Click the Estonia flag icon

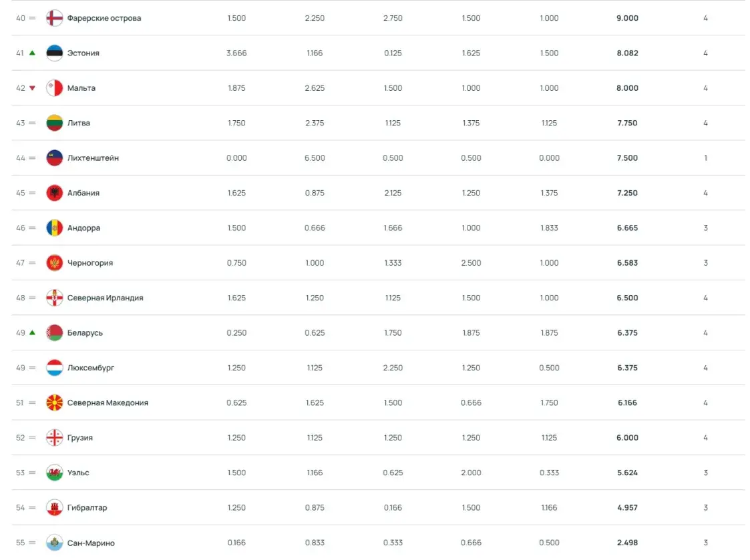tap(54, 53)
